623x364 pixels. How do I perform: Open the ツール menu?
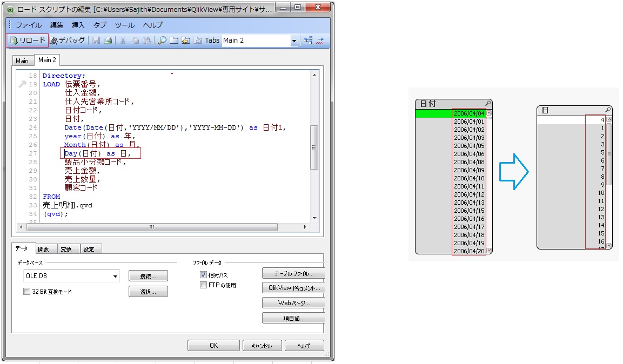click(x=125, y=25)
